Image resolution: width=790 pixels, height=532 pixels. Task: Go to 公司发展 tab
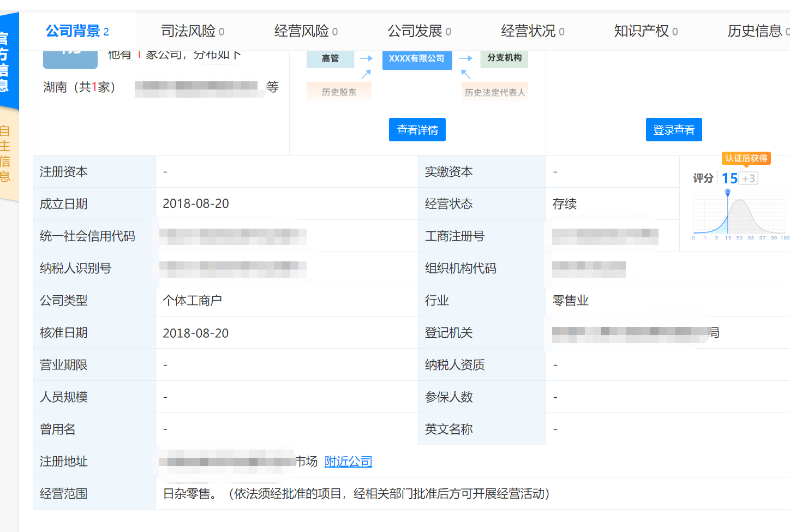pos(420,31)
